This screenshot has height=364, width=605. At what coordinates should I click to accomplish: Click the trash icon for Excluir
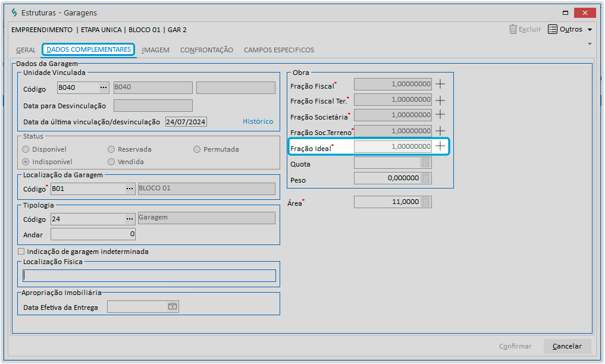(513, 29)
